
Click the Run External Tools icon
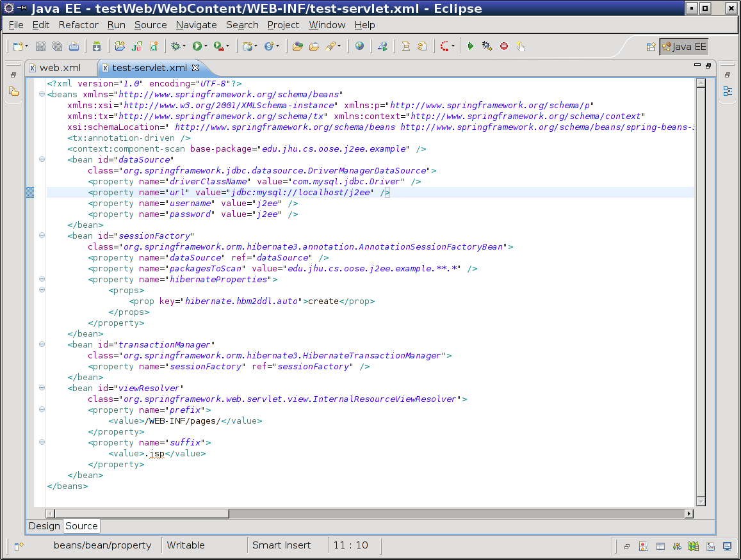coord(219,46)
